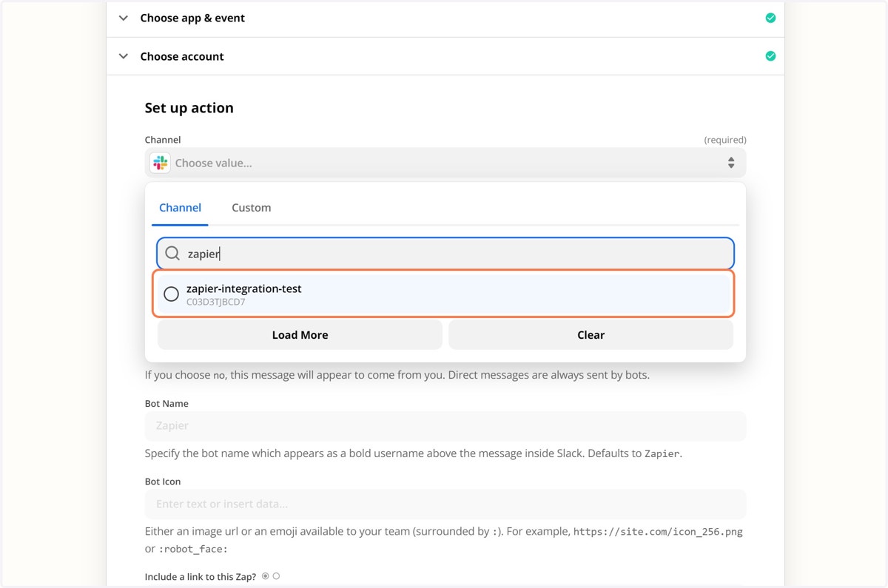
Task: Select the zapier-integration-test radio button
Action: [171, 294]
